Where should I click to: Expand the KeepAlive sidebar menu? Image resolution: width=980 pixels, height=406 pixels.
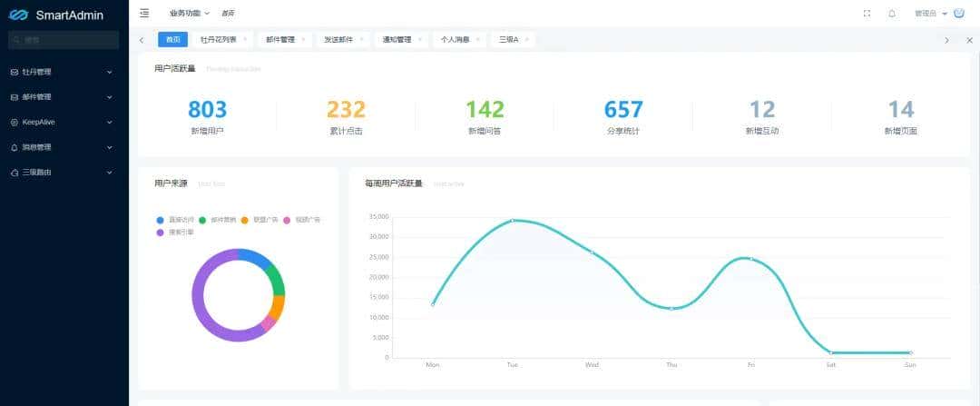tap(64, 122)
